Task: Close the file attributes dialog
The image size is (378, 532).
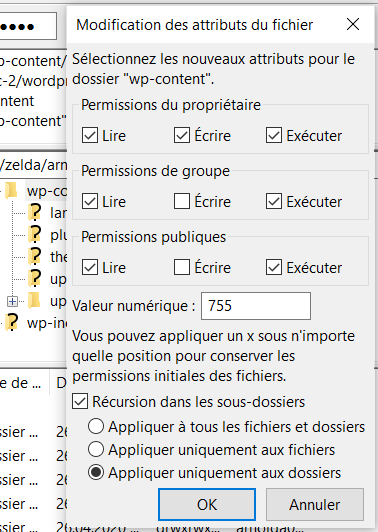Action: point(353,24)
